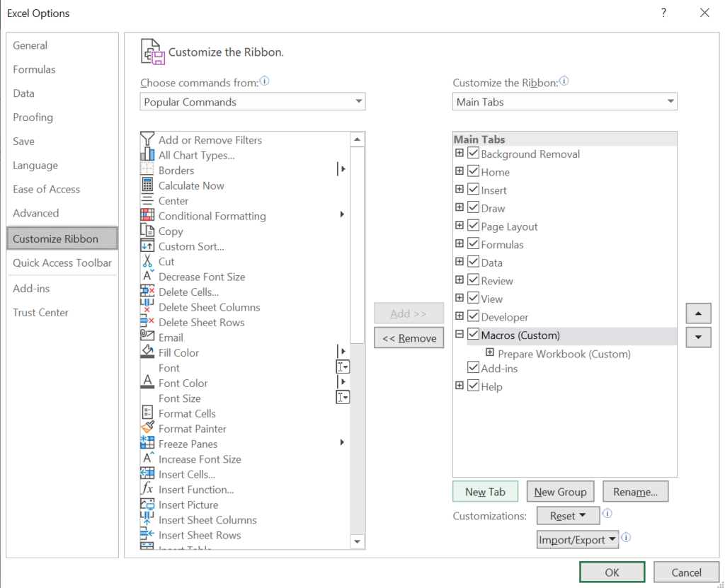Click the Decrease Font Size icon
725x588 pixels.
147,276
